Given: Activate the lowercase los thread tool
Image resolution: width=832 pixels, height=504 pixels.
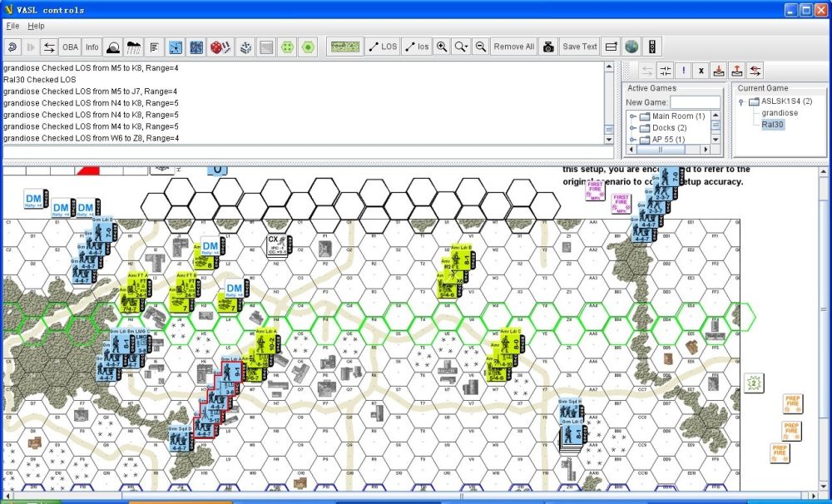Looking at the screenshot, I should 417,47.
